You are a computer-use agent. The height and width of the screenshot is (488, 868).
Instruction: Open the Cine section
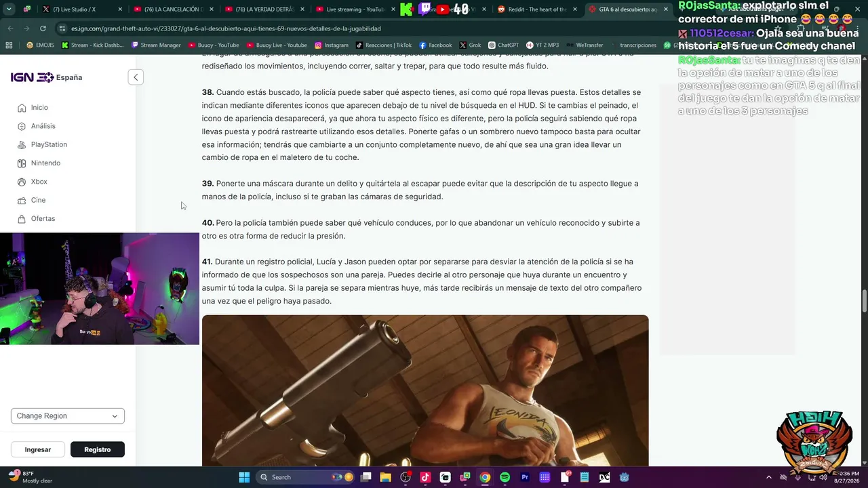[x=38, y=200]
